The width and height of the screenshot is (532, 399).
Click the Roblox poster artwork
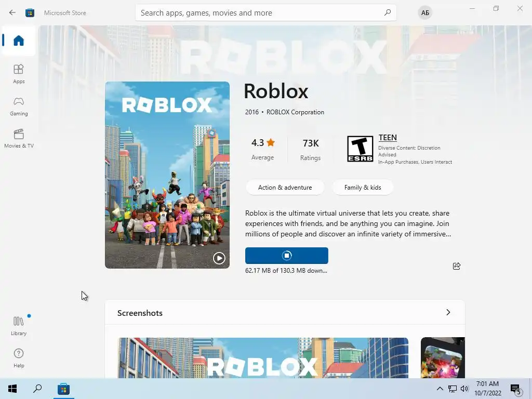(x=167, y=175)
